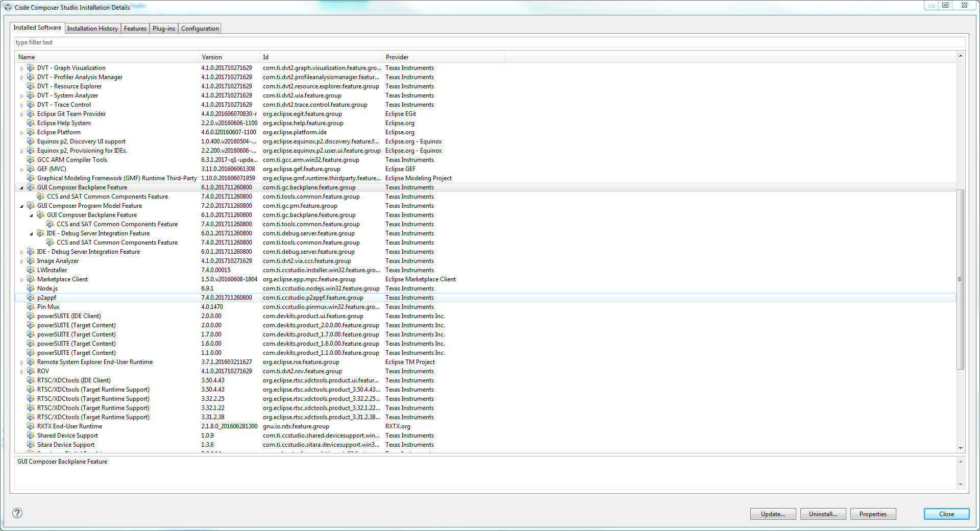
Task: Click the feature icon beside DVT - Trace Control
Action: click(x=31, y=105)
